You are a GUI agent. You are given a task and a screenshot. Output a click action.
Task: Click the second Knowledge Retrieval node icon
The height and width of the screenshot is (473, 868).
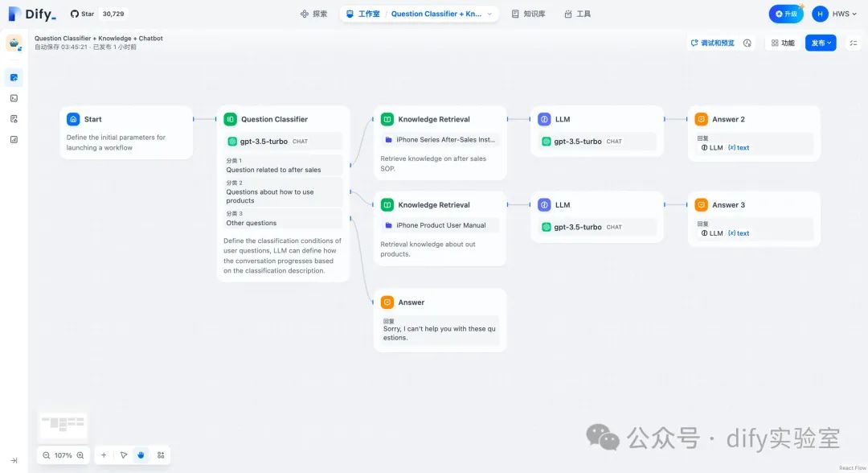387,205
